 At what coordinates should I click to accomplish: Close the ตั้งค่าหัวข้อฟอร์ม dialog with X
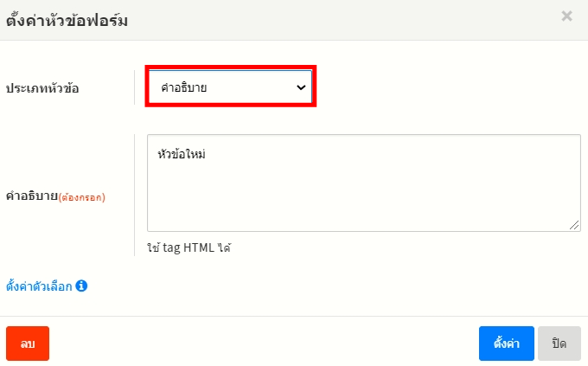tap(566, 16)
